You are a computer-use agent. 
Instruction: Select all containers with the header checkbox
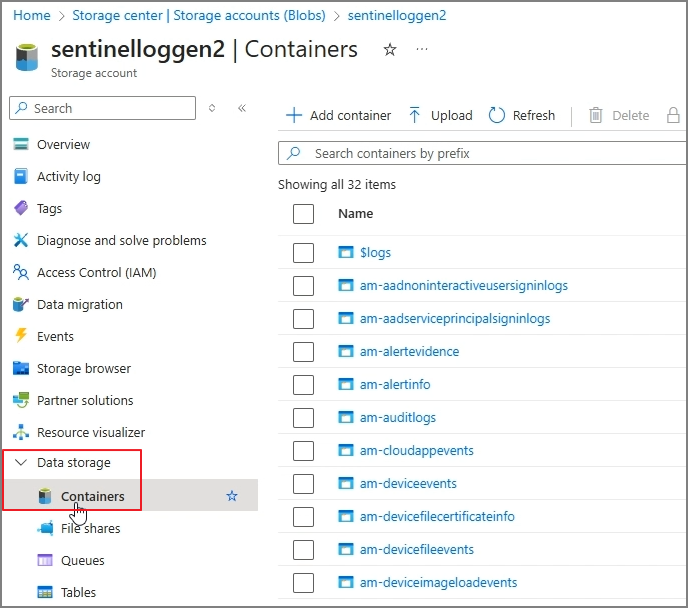(x=303, y=214)
